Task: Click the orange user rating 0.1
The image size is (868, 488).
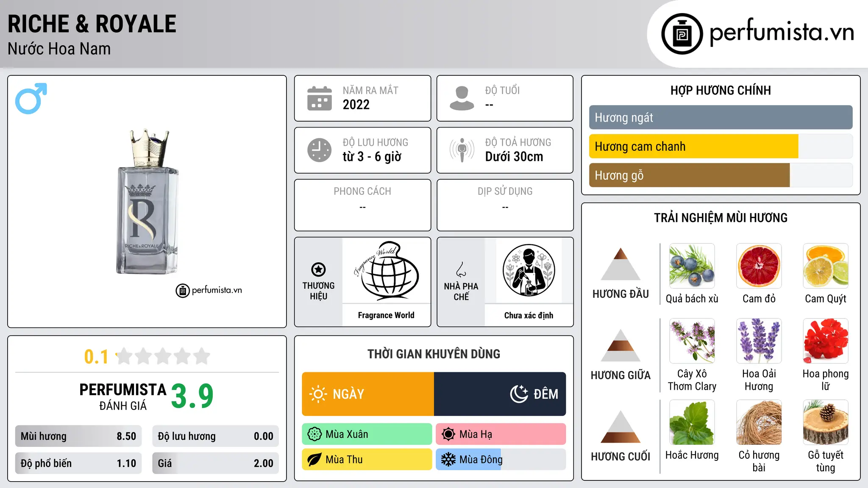Action: (x=96, y=357)
